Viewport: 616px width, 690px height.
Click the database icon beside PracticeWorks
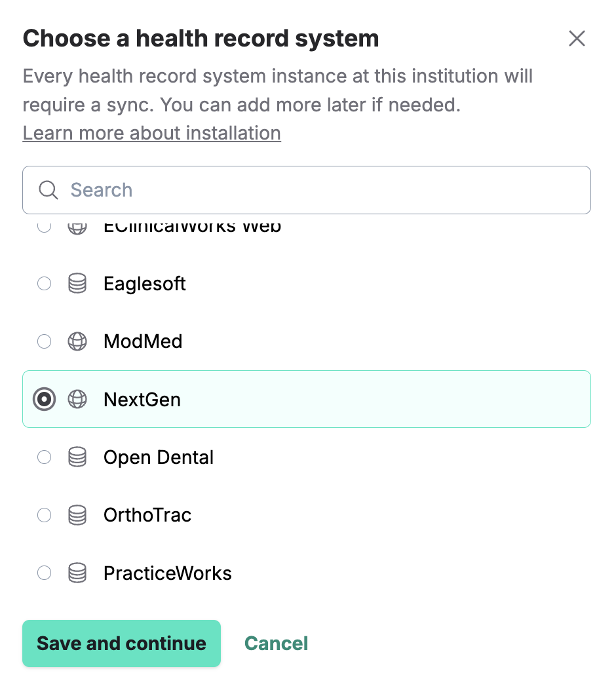(x=77, y=573)
